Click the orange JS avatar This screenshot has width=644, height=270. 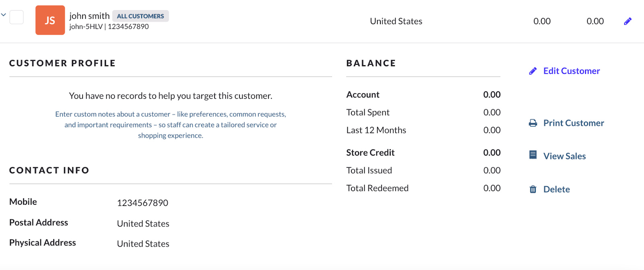point(50,20)
